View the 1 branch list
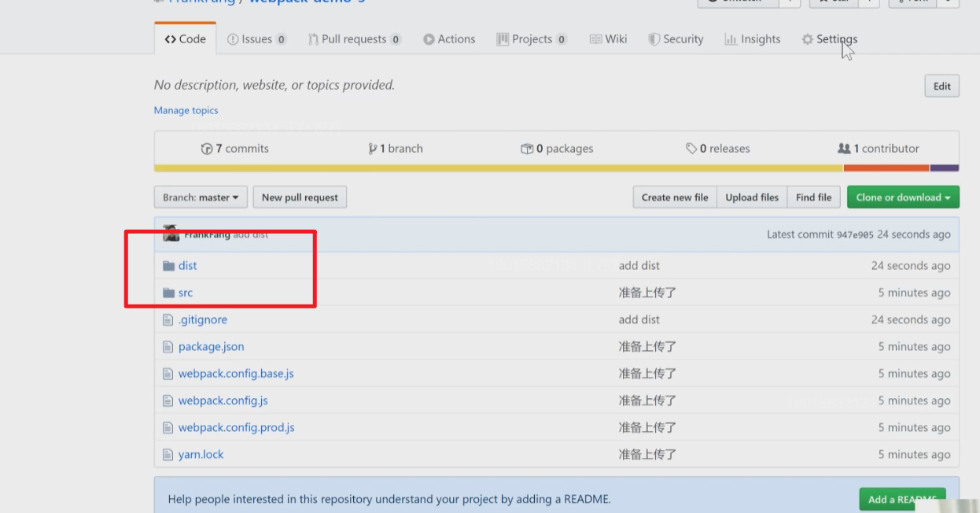The height and width of the screenshot is (513, 980). [x=396, y=149]
